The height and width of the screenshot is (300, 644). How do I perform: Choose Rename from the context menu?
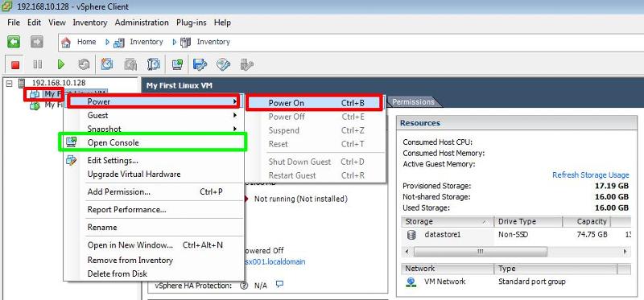click(x=153, y=228)
